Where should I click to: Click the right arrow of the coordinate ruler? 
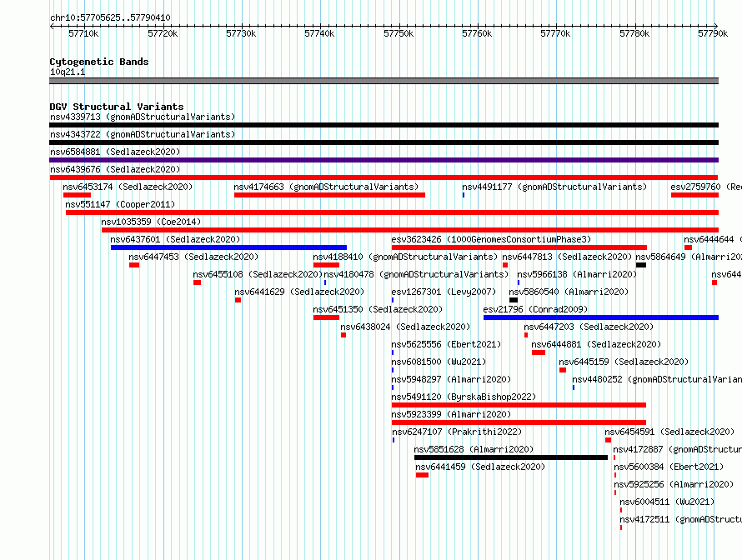(716, 26)
